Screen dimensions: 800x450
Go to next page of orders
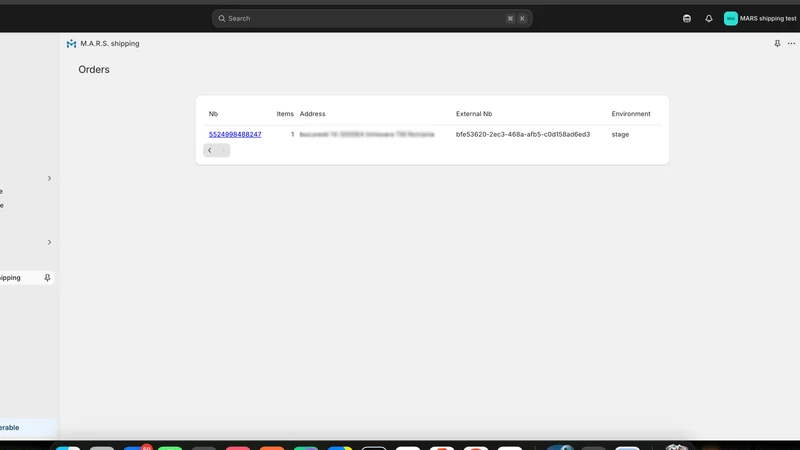[223, 150]
